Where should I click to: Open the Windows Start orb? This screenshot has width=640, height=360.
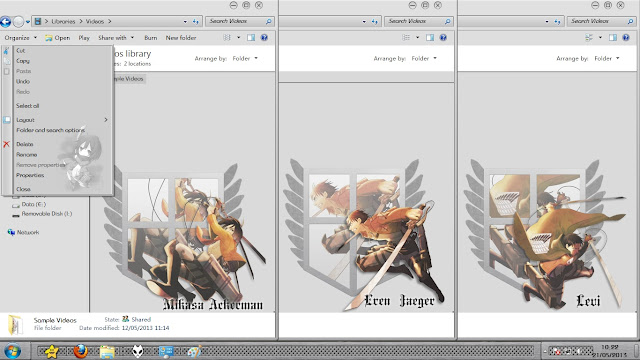[x=12, y=351]
